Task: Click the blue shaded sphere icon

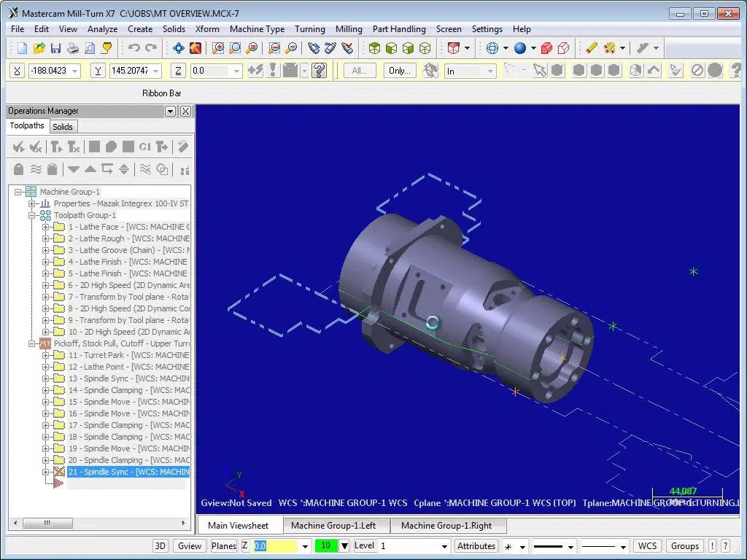Action: tap(520, 48)
